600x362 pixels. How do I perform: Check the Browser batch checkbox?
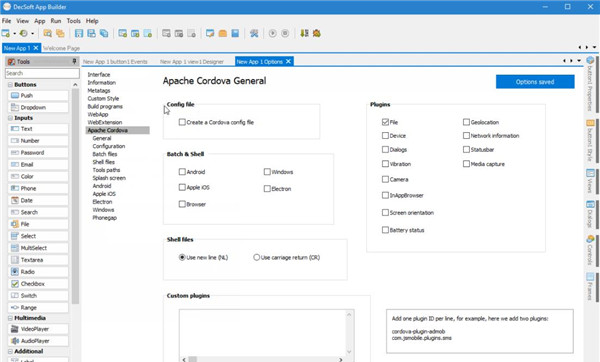click(182, 204)
